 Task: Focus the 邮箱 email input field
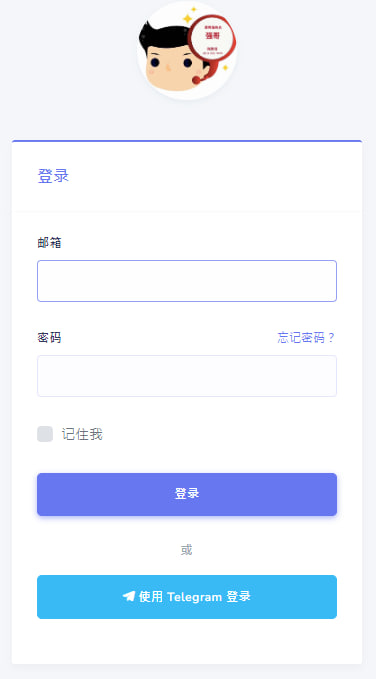[x=187, y=281]
